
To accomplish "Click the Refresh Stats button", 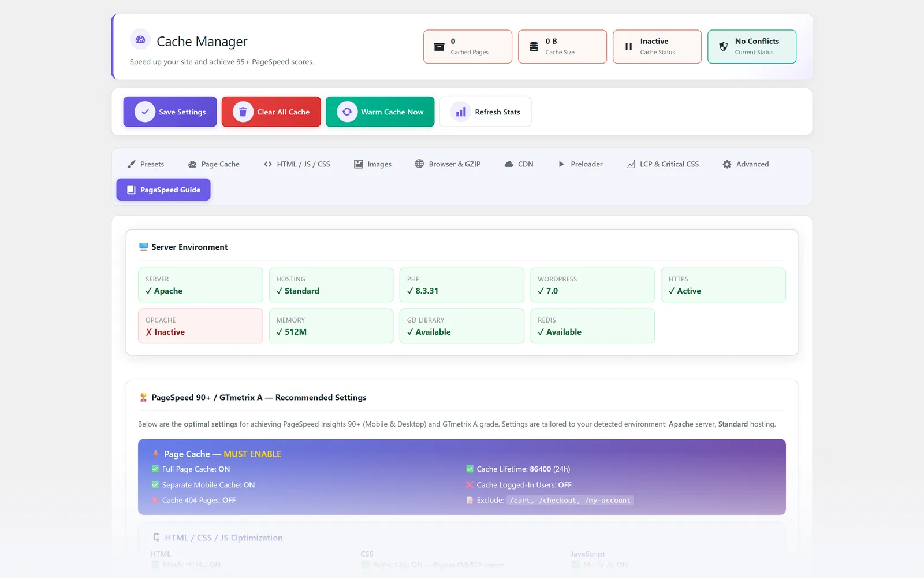I will [485, 112].
